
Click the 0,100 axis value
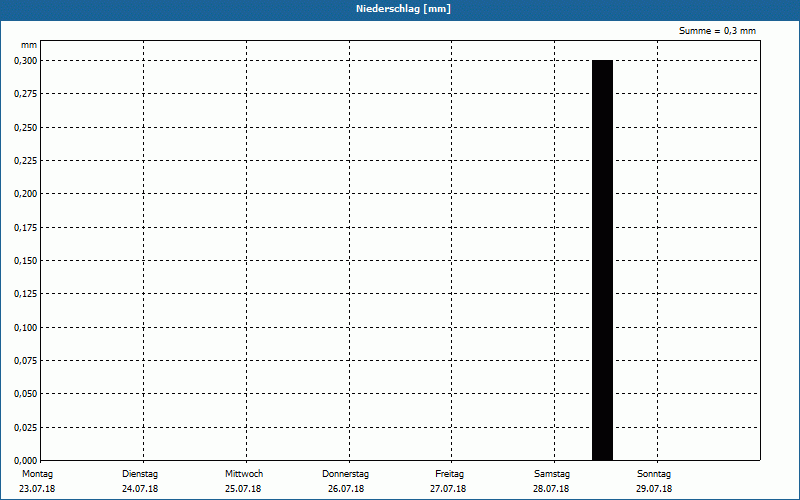[x=26, y=328]
